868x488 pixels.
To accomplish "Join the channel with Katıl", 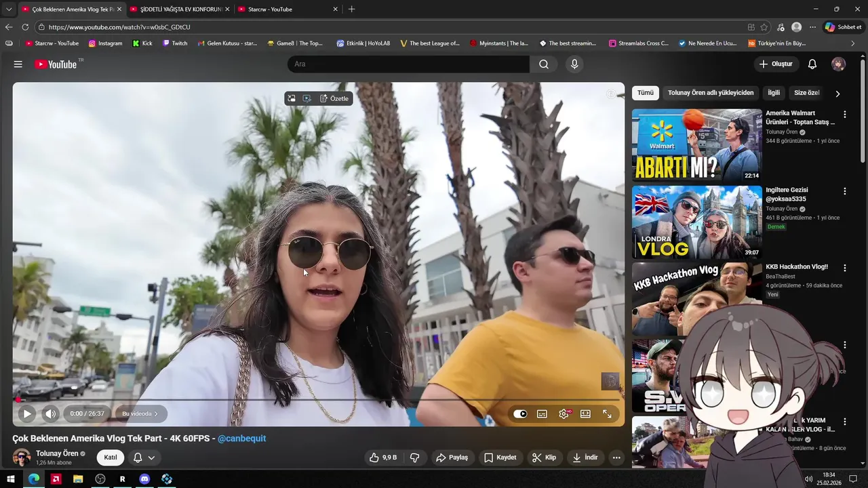I will (110, 457).
